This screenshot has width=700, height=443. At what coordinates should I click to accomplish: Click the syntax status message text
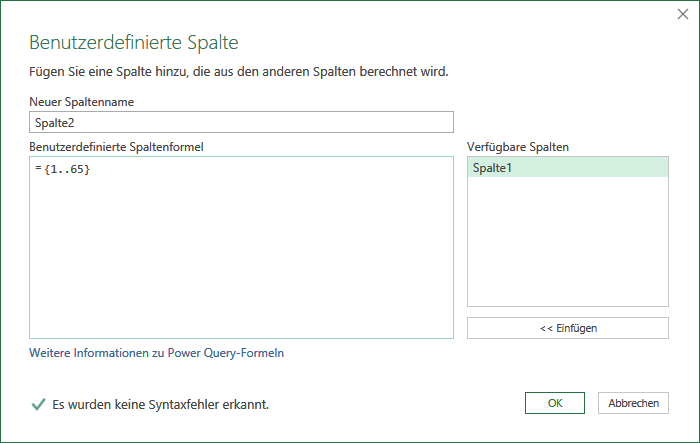[x=160, y=405]
